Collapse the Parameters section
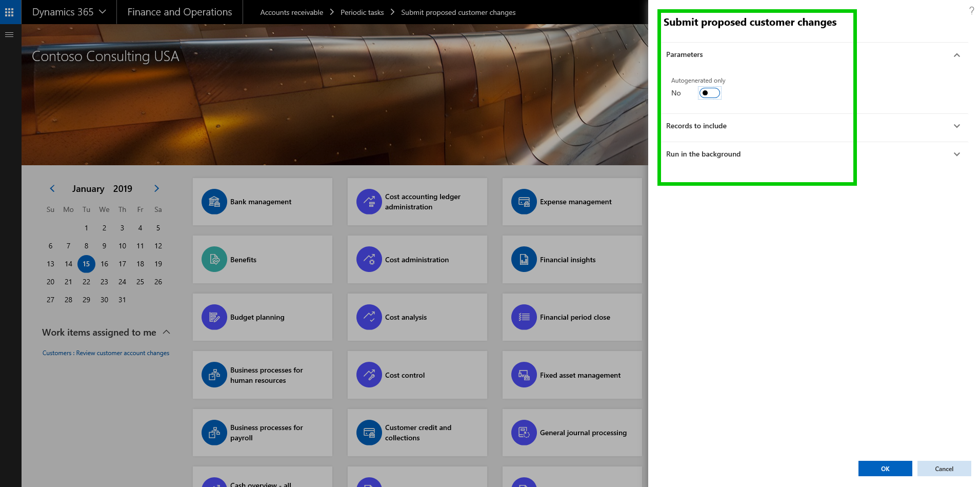This screenshot has height=487, width=980. tap(956, 55)
